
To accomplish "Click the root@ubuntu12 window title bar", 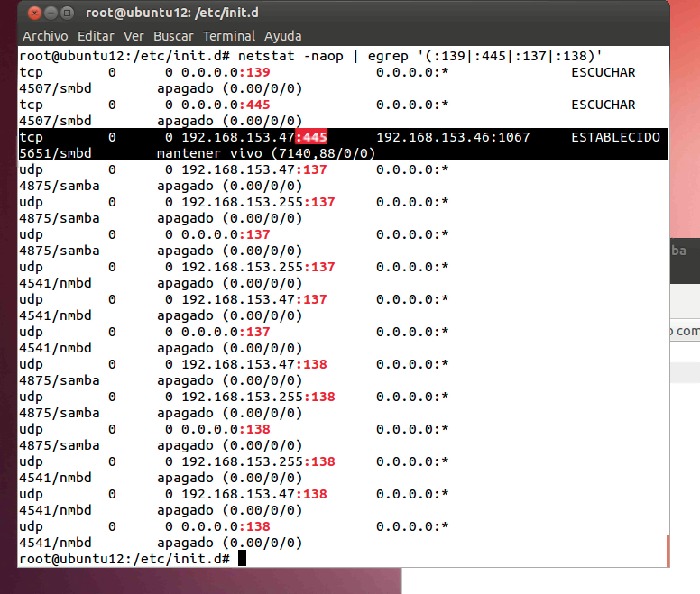I will tap(361, 13).
